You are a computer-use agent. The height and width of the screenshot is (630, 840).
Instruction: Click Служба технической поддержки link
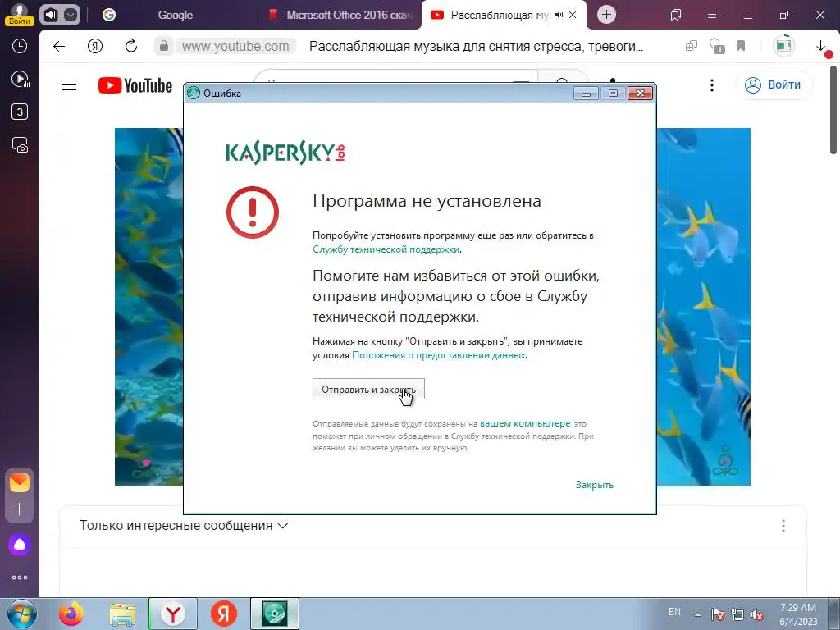(x=386, y=249)
